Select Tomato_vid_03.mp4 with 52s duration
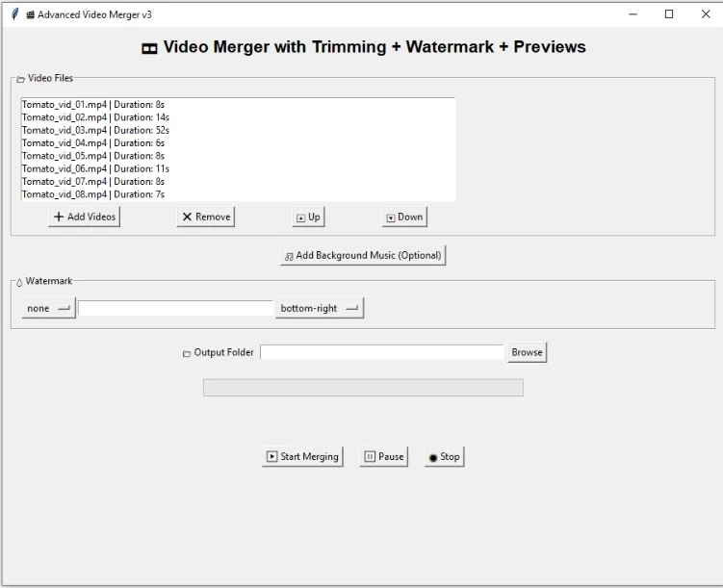 coord(95,130)
